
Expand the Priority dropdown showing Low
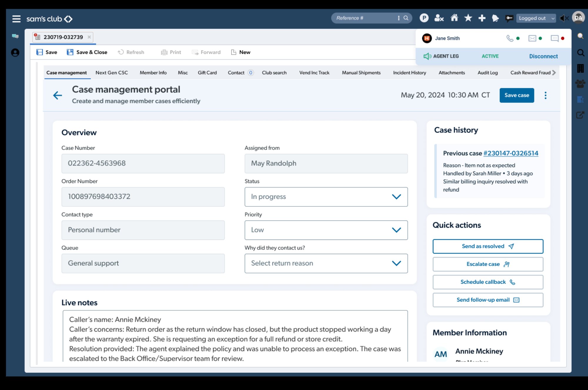326,230
